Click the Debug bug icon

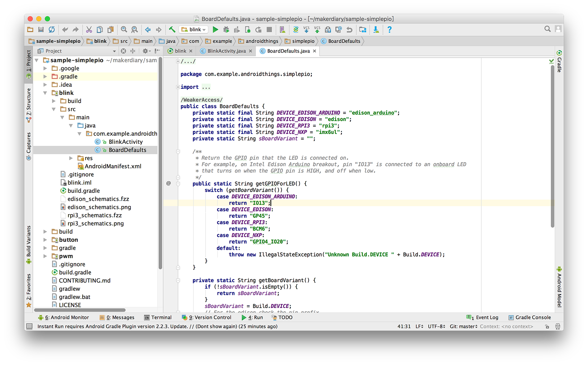tap(226, 30)
